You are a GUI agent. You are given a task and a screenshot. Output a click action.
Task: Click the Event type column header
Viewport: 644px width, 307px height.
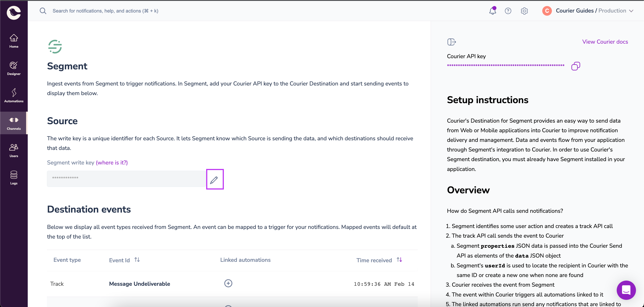click(x=67, y=260)
